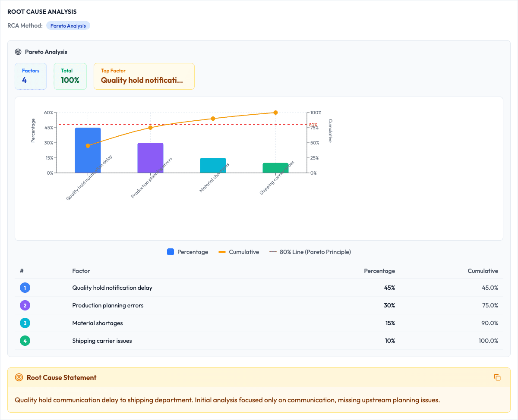Sort by the Cumulative column header
Image resolution: width=518 pixels, height=420 pixels.
[x=483, y=271]
